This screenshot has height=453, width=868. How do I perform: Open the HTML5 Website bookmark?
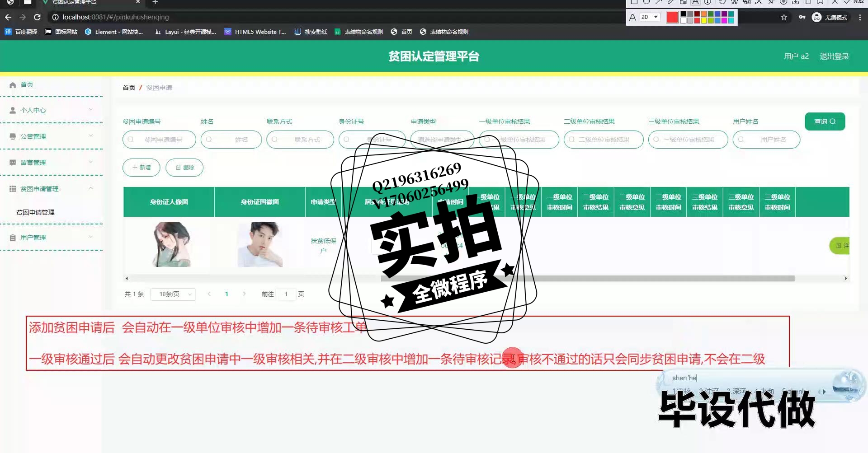click(255, 32)
